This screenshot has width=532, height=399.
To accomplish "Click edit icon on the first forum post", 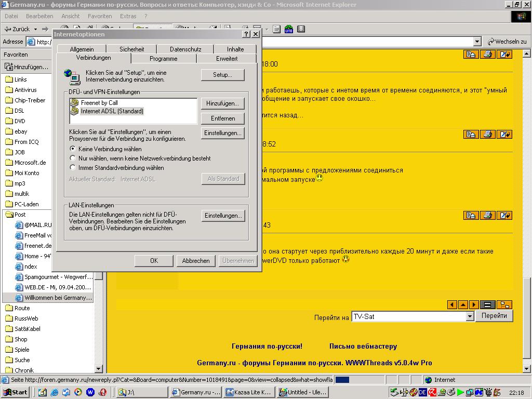I will pyautogui.click(x=504, y=54).
